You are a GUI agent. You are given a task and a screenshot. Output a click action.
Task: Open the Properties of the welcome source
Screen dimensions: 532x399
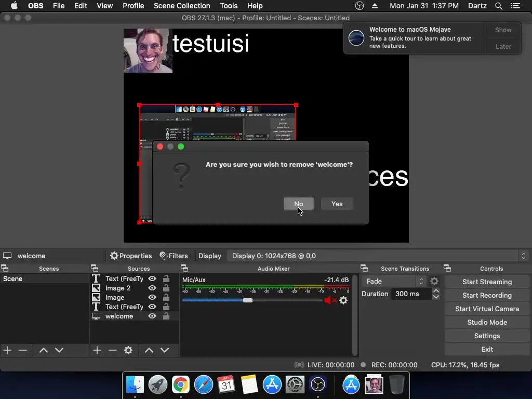(131, 256)
